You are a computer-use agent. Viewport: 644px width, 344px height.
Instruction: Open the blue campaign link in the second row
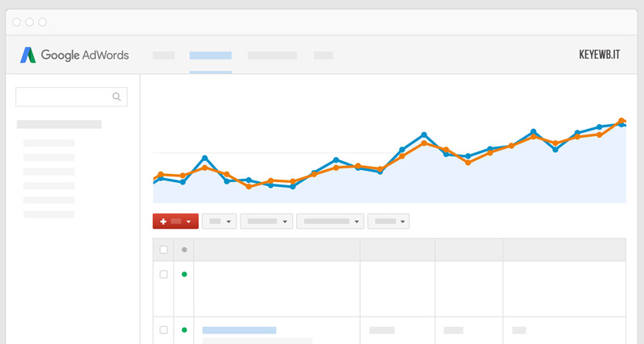point(239,330)
